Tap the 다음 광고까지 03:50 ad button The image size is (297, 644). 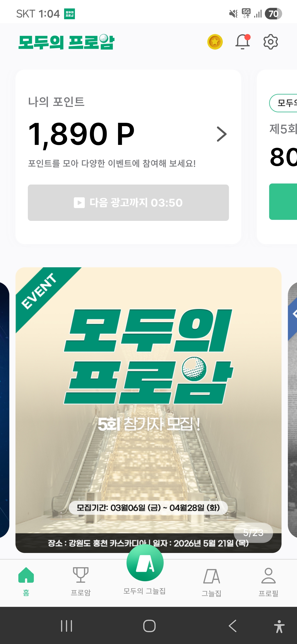click(128, 202)
